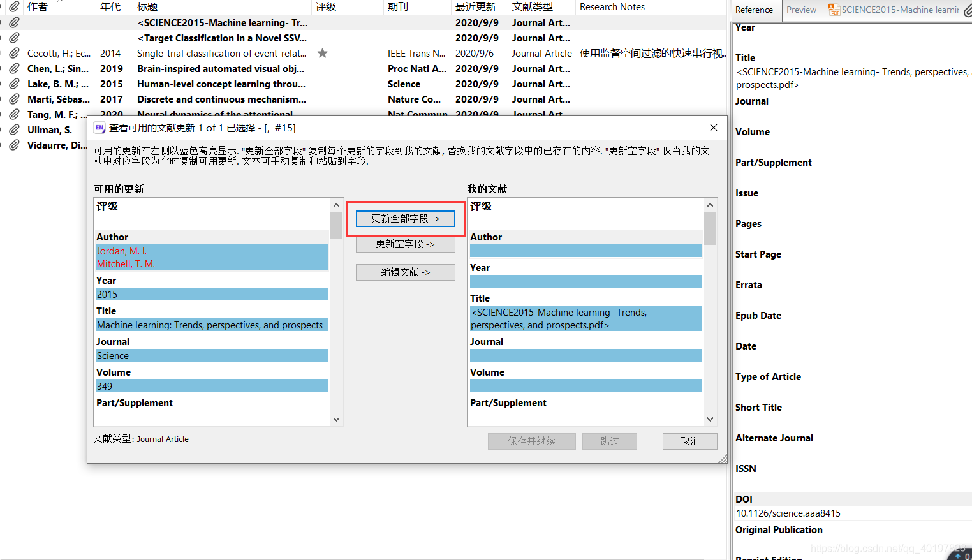
Task: Click the EndNote icon in the dialog title bar
Action: coord(99,128)
